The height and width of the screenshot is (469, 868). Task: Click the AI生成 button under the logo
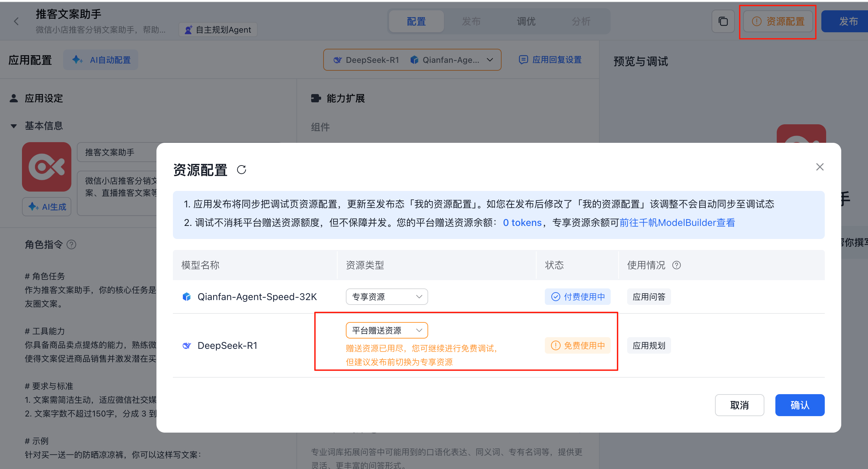[x=47, y=207]
